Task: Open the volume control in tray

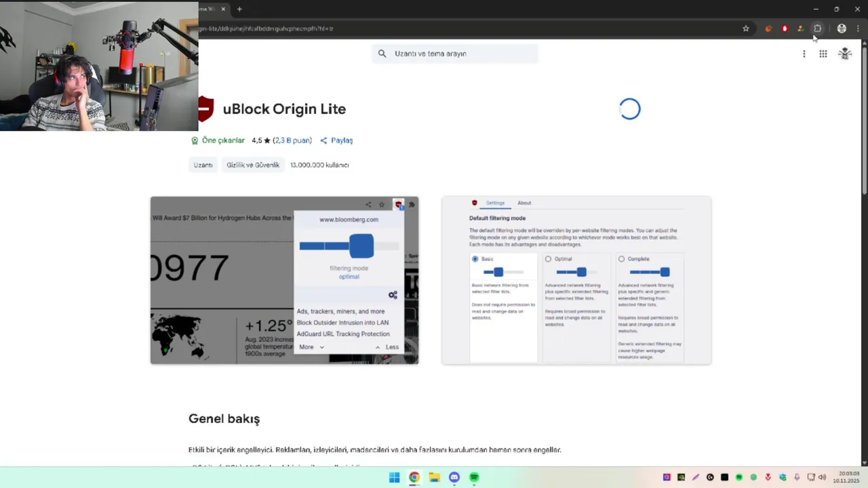Action: (823, 477)
